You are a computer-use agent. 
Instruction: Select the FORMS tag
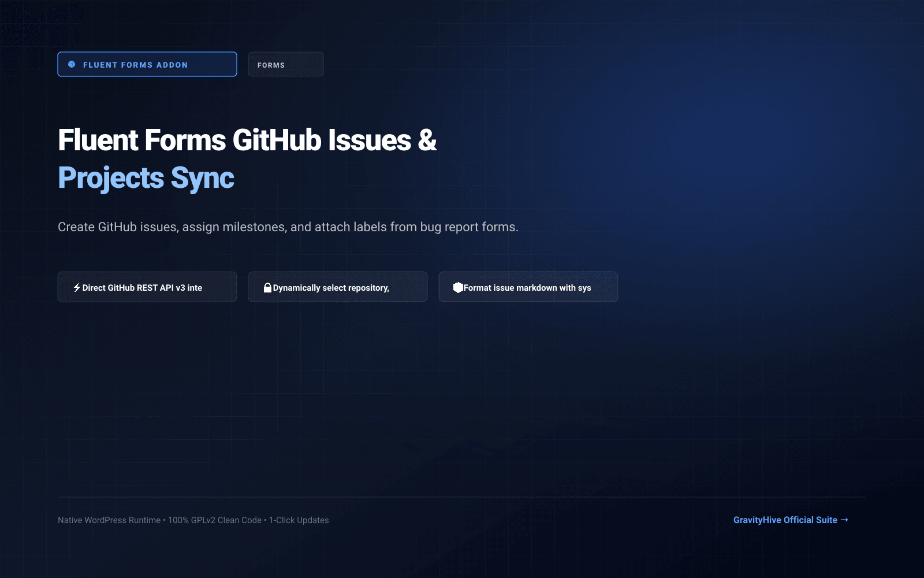pos(286,64)
